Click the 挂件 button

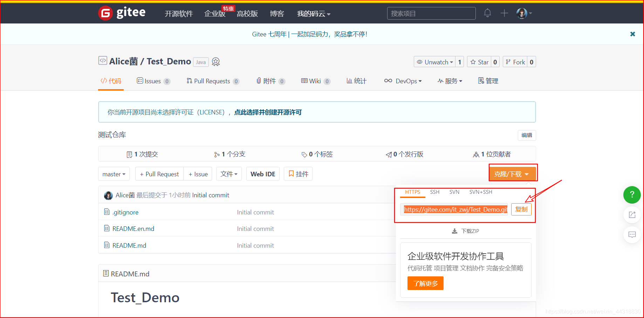tap(298, 174)
